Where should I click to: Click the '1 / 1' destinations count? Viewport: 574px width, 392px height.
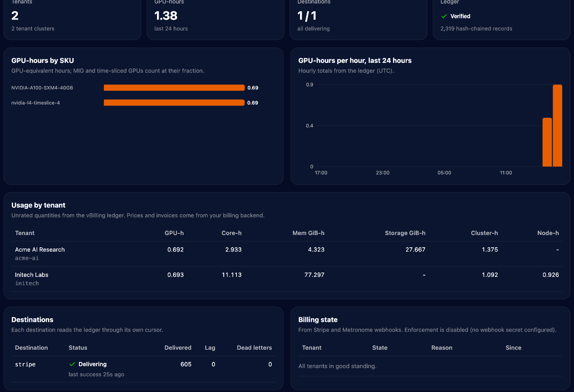307,16
